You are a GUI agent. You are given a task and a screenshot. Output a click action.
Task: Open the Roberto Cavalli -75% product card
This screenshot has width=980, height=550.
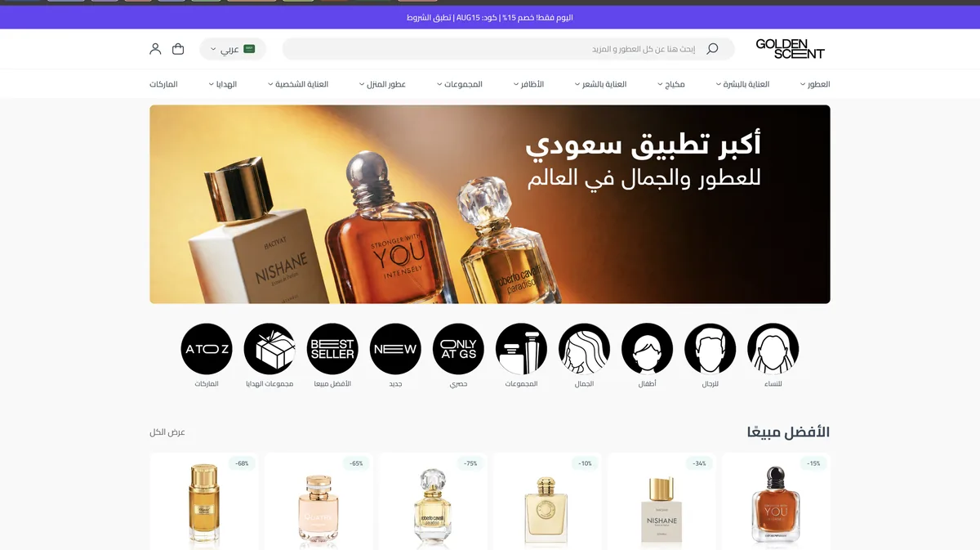click(x=433, y=501)
